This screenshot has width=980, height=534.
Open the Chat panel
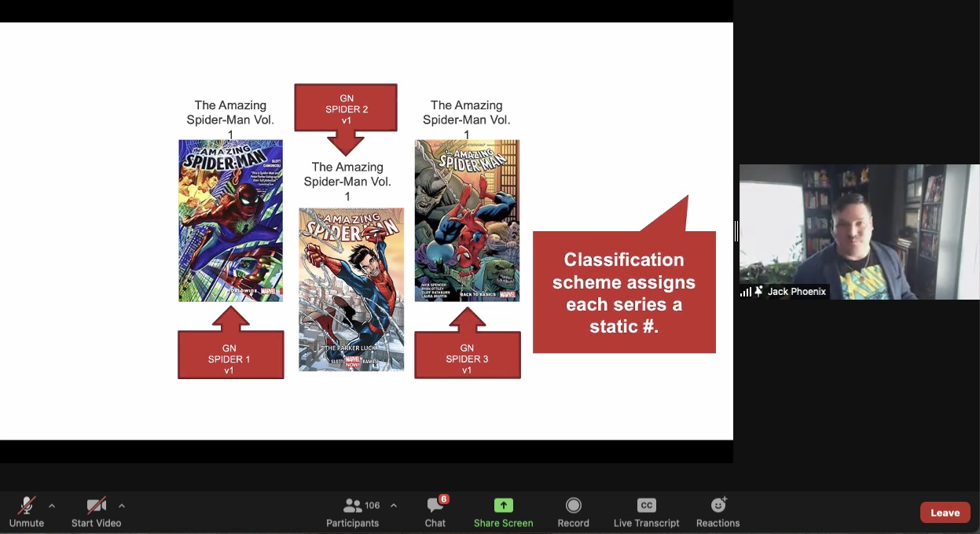tap(435, 513)
